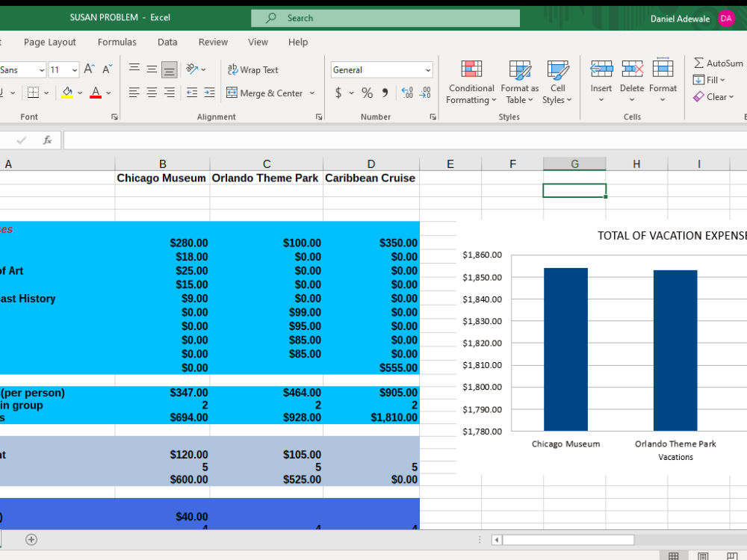The height and width of the screenshot is (560, 747).
Task: Select column B header
Action: (x=162, y=164)
